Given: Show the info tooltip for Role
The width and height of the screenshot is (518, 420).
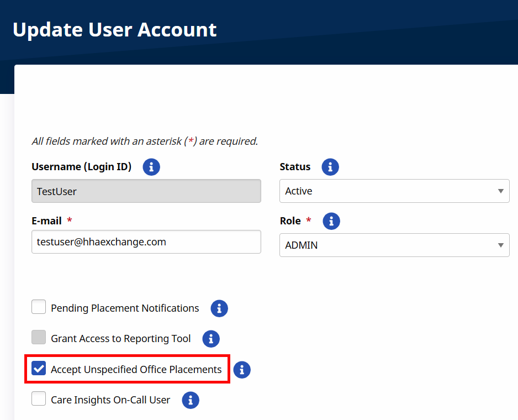Looking at the screenshot, I should pos(331,222).
